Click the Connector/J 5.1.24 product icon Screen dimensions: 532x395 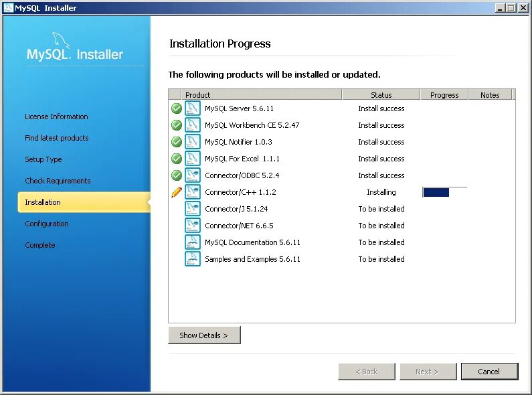tap(192, 209)
